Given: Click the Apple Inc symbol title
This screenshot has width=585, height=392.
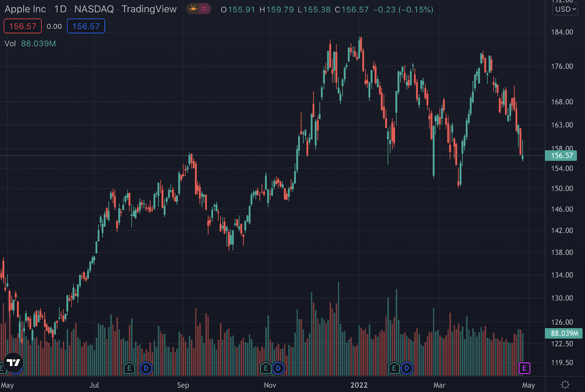Looking at the screenshot, I should (25, 9).
